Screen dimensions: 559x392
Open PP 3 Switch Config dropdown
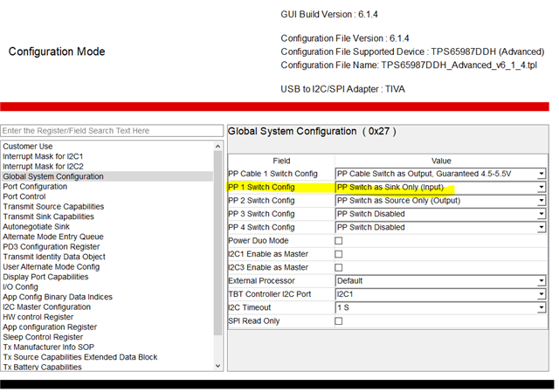point(440,214)
